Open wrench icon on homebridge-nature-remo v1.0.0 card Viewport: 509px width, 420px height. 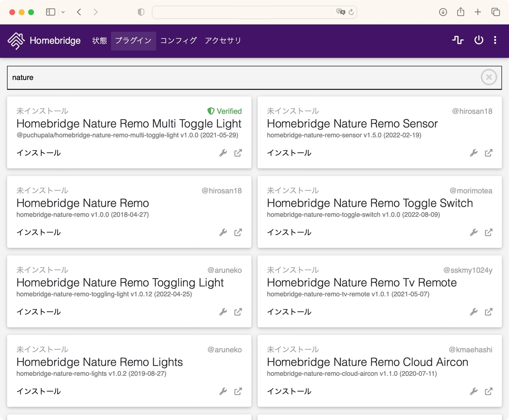pos(223,232)
